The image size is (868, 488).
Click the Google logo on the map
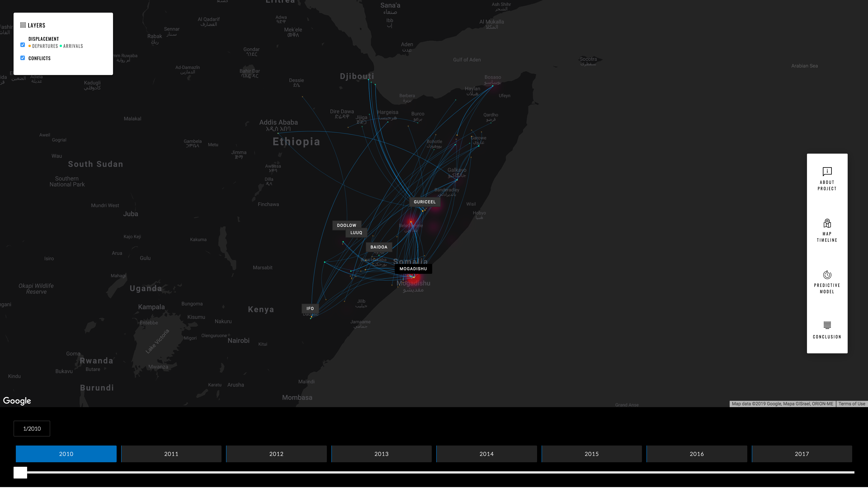17,400
